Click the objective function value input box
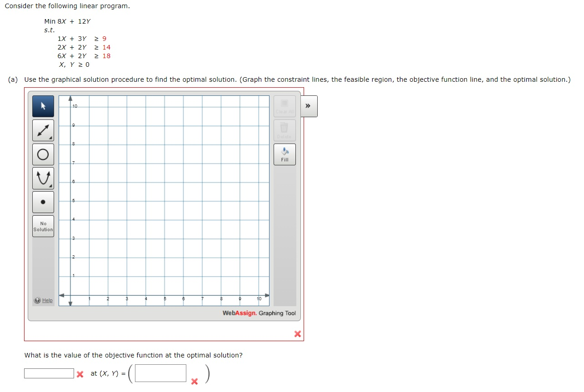This screenshot has width=584, height=392. [x=48, y=373]
